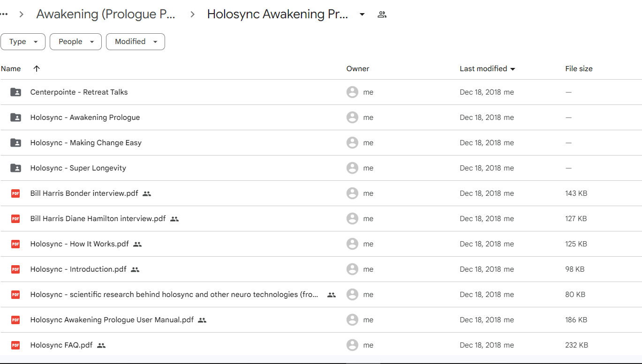Click the folder icon for Holosync - Awakening Prologue

pos(15,118)
